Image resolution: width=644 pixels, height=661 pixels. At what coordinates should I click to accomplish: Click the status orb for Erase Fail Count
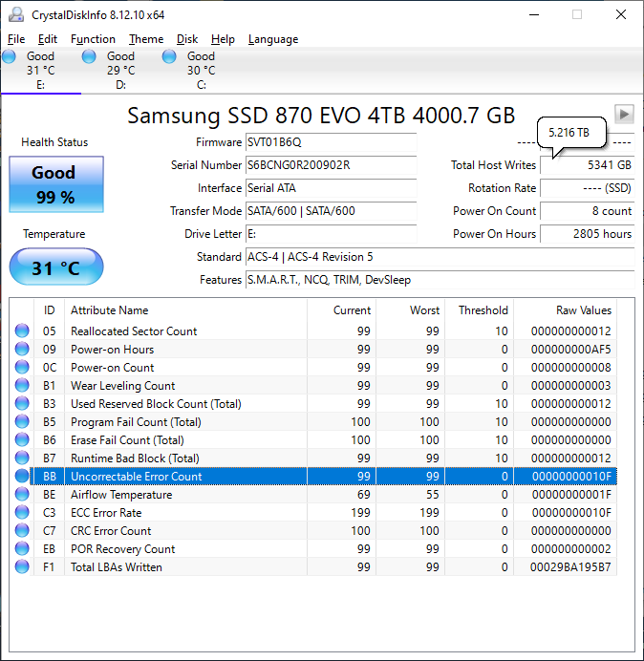(22, 439)
